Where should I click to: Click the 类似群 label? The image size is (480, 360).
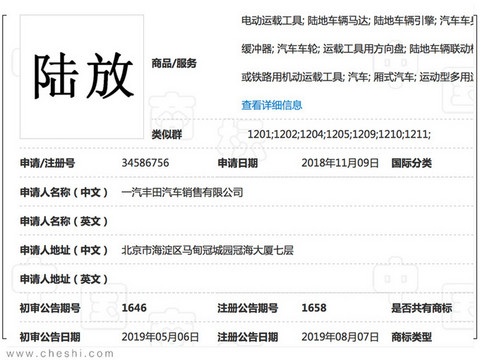167,135
